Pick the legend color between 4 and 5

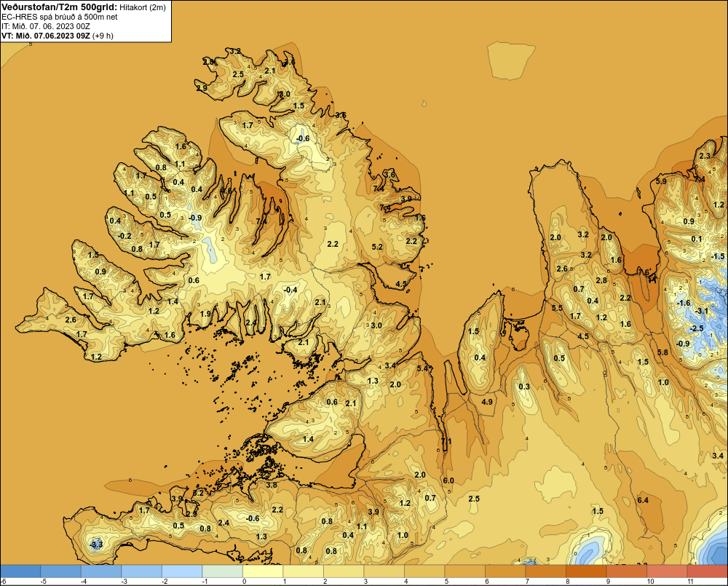424,571
